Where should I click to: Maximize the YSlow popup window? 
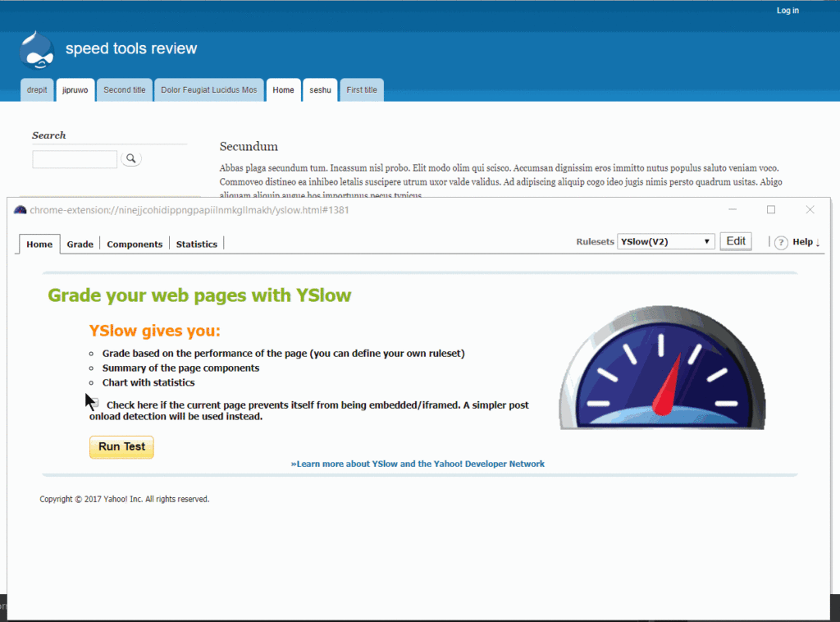click(771, 210)
